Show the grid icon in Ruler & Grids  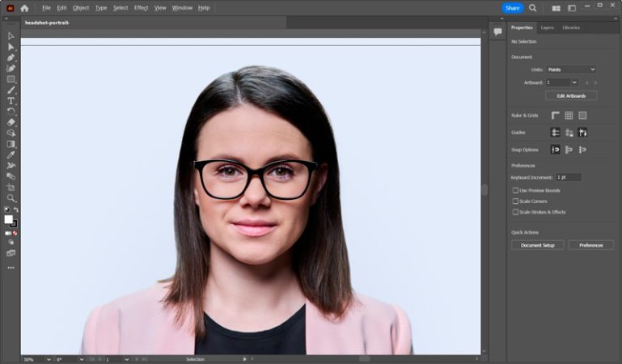pos(569,116)
